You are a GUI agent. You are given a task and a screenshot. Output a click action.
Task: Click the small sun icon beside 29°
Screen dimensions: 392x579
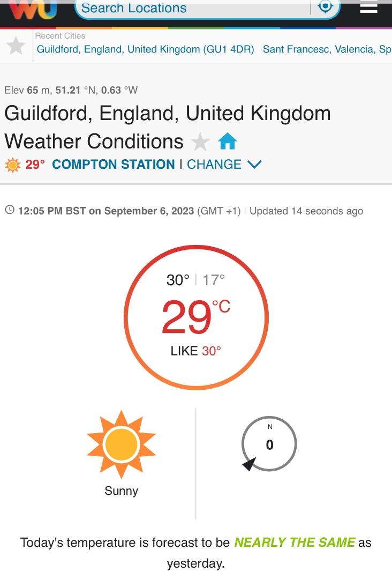(13, 165)
